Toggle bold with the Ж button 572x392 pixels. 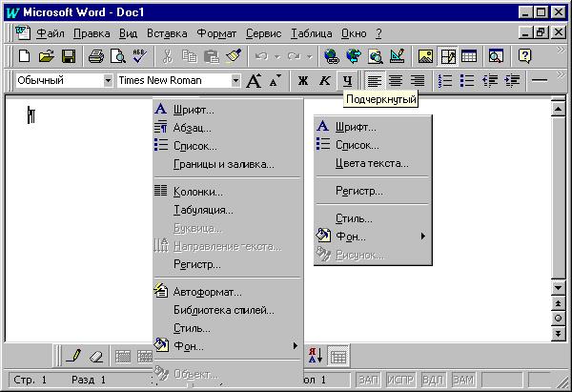[303, 81]
